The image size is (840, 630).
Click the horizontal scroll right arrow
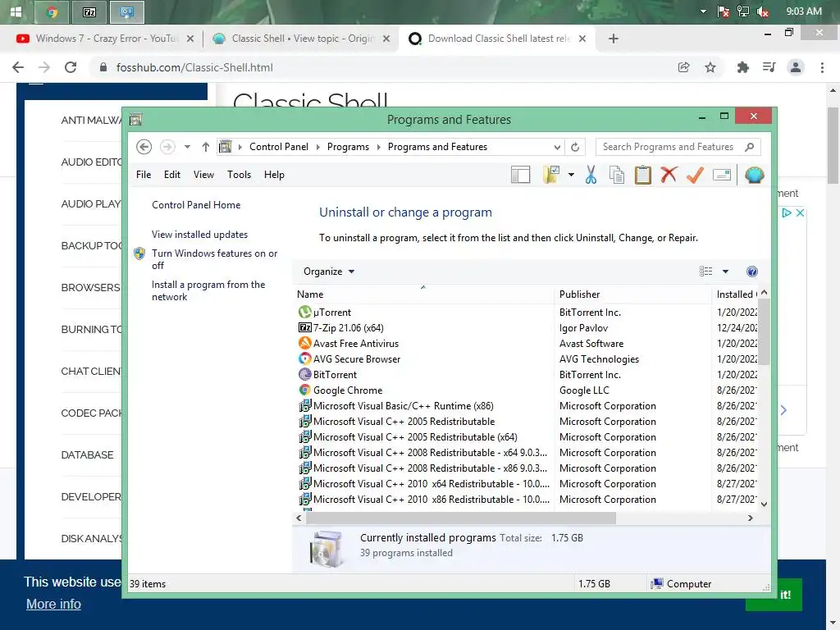[750, 518]
